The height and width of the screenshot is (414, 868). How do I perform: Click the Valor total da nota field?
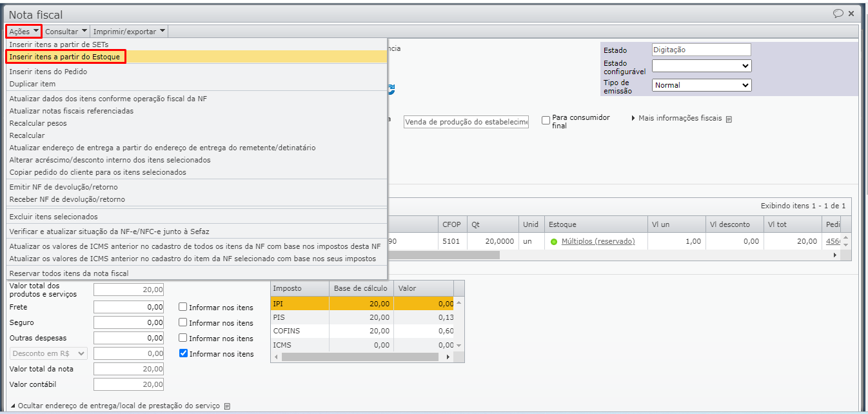pyautogui.click(x=128, y=369)
